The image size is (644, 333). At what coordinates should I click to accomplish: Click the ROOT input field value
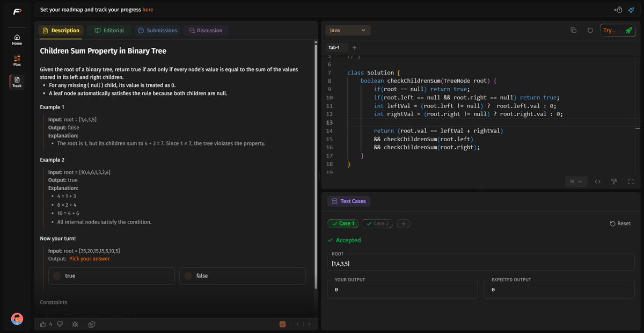[481, 264]
